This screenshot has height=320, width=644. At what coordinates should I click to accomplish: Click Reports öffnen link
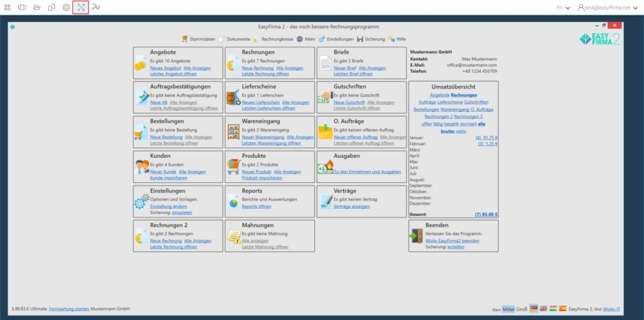(x=257, y=206)
